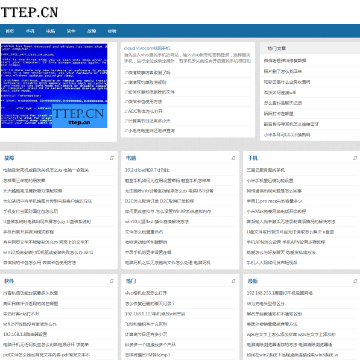Image resolution: width=360 pixels, height=360 pixels.
Task: Open the more icon in the 最新 panel
Action: [x=355, y=281]
